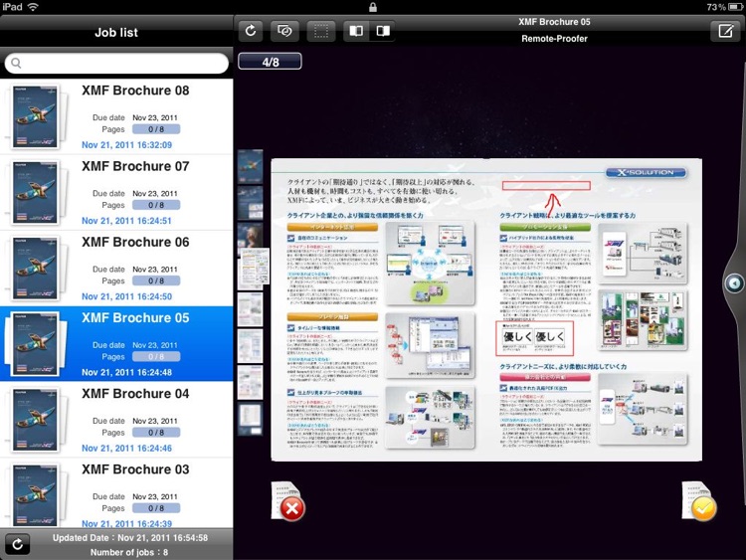
Task: Select the dotted marquee selection tool
Action: pos(320,31)
